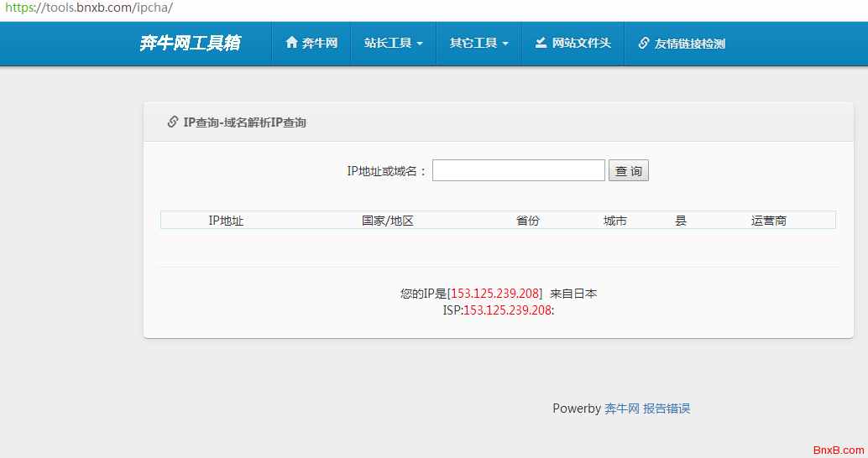This screenshot has width=868, height=458.
Task: Click the 来自日本 text
Action: click(573, 294)
